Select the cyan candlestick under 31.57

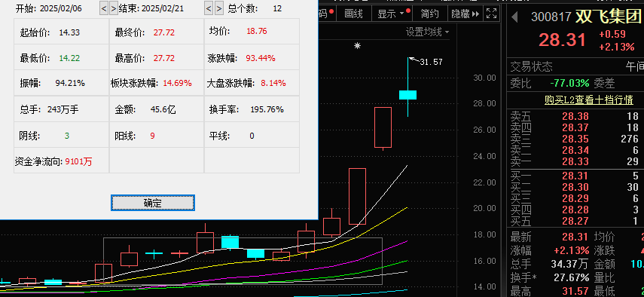coord(407,95)
